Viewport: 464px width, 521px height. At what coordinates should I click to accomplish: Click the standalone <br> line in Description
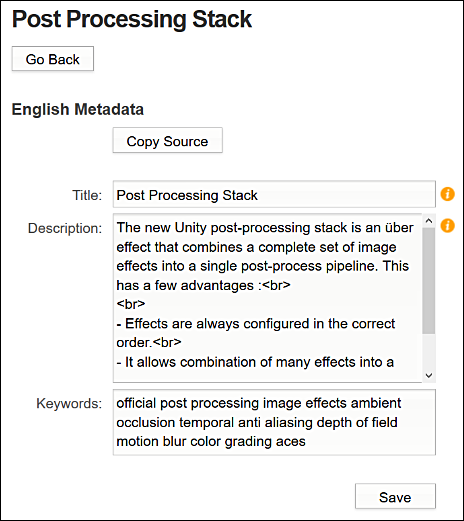(131, 304)
